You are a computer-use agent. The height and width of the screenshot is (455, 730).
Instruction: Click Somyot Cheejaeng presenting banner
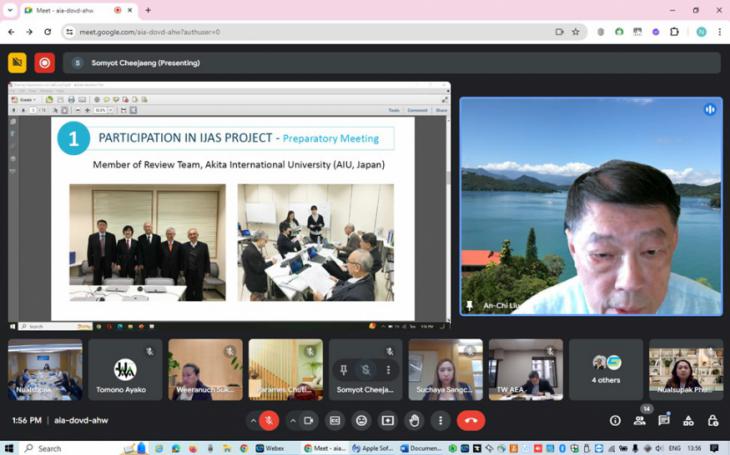392,63
